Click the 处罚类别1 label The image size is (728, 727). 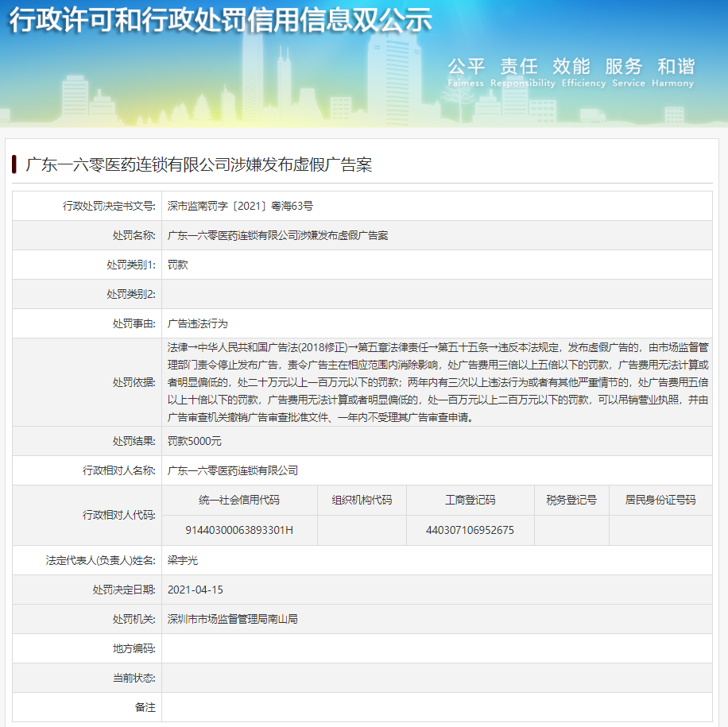(131, 265)
